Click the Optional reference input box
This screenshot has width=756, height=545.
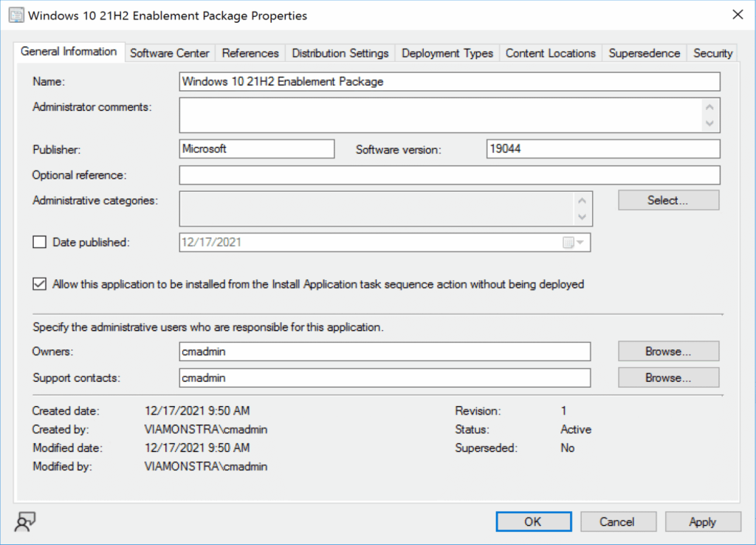click(449, 175)
